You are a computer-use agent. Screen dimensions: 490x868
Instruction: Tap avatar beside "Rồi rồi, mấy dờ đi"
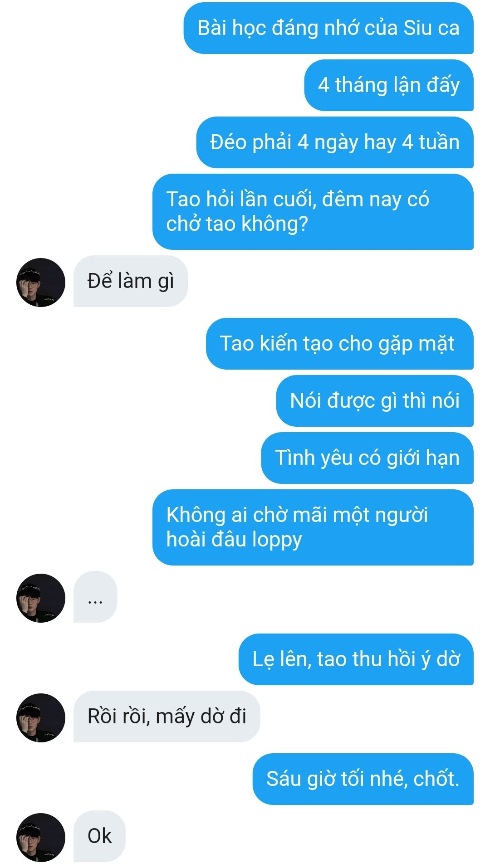tap(41, 718)
